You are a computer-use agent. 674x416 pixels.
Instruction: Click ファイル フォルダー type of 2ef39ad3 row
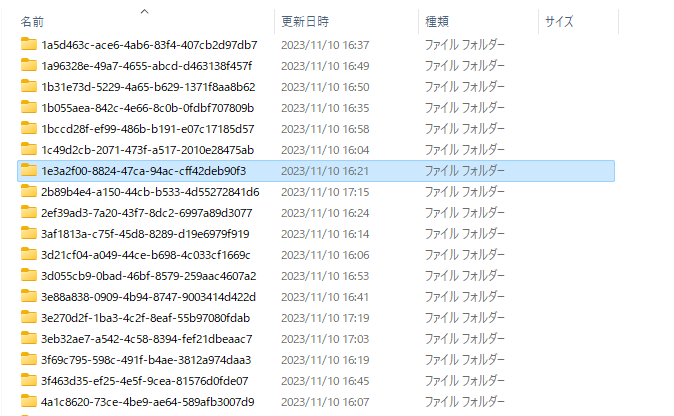pyautogui.click(x=464, y=213)
